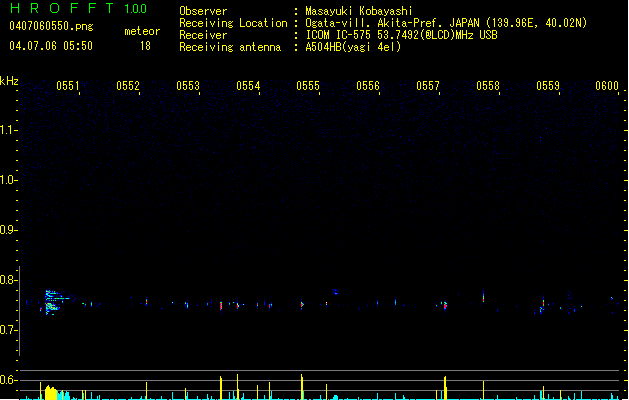Click the 0558 time marker
The width and height of the screenshot is (629, 400).
pyautogui.click(x=488, y=86)
